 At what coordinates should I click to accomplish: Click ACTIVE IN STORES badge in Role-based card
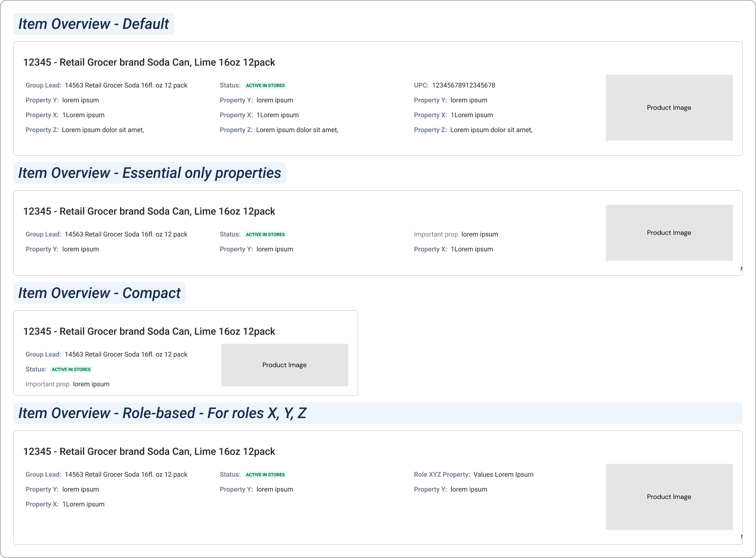(x=265, y=475)
